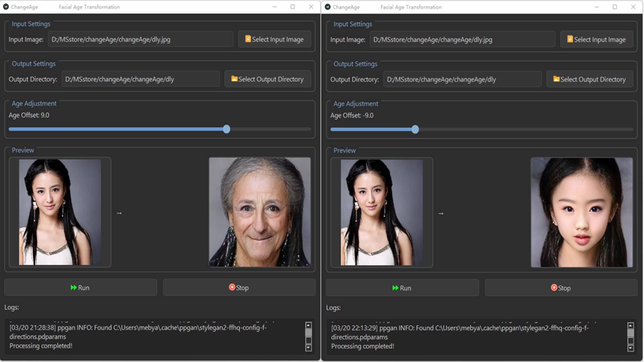Maximize the right ChangeAge window
This screenshot has width=644, height=362.
[x=614, y=7]
